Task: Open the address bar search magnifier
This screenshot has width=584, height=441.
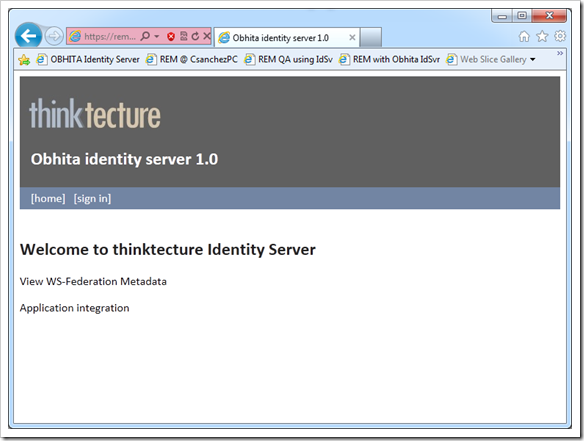Action: pyautogui.click(x=145, y=36)
